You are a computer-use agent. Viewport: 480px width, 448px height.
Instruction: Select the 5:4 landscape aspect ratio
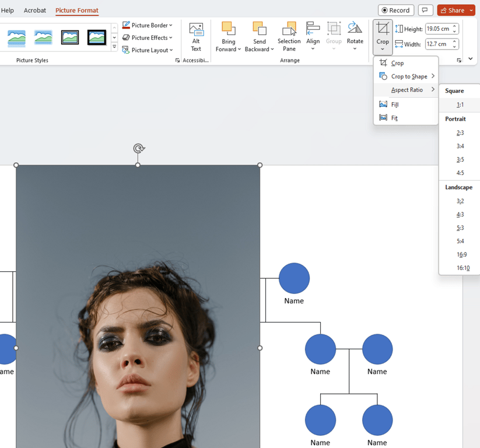pyautogui.click(x=460, y=241)
